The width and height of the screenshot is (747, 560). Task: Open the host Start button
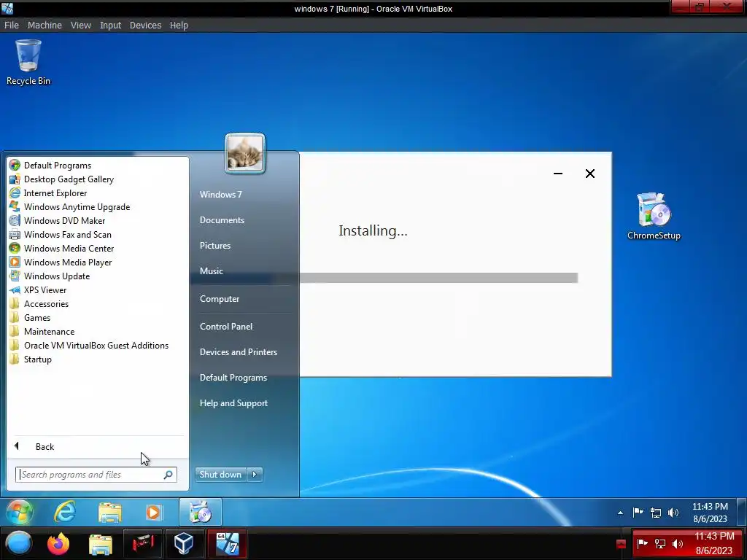coord(19,543)
